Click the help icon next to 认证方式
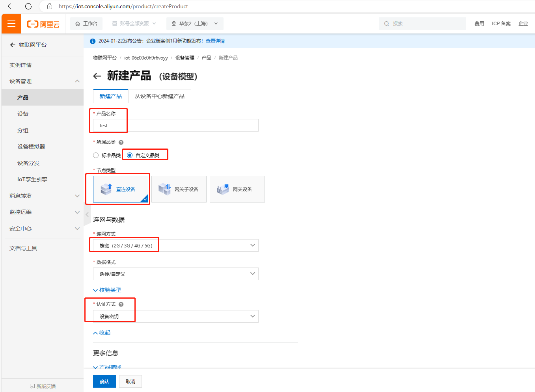 click(121, 304)
